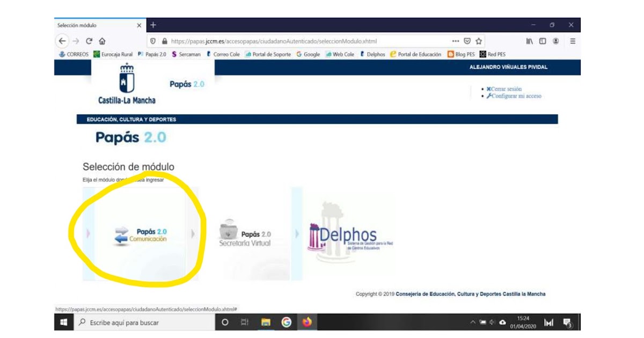644x338 pixels.
Task: Open the Portal de Soporte bookmark
Action: click(268, 54)
